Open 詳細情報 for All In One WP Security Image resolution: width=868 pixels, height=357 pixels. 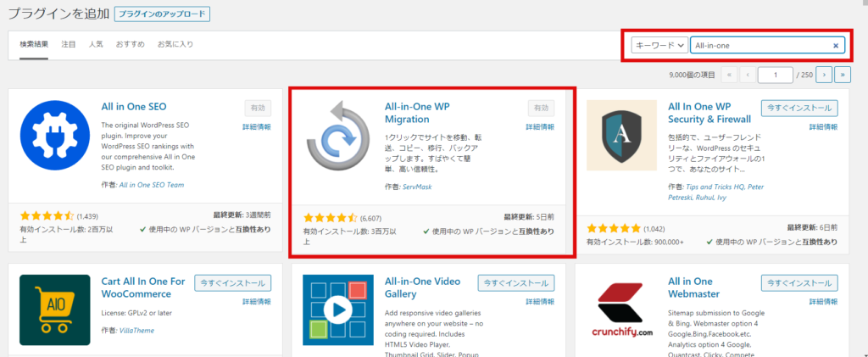coord(824,126)
